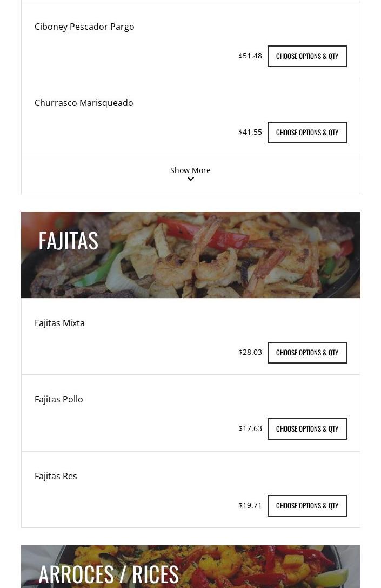The image size is (381, 588).
Task: Select the Fajitas Pollo item name
Action: [x=59, y=399]
